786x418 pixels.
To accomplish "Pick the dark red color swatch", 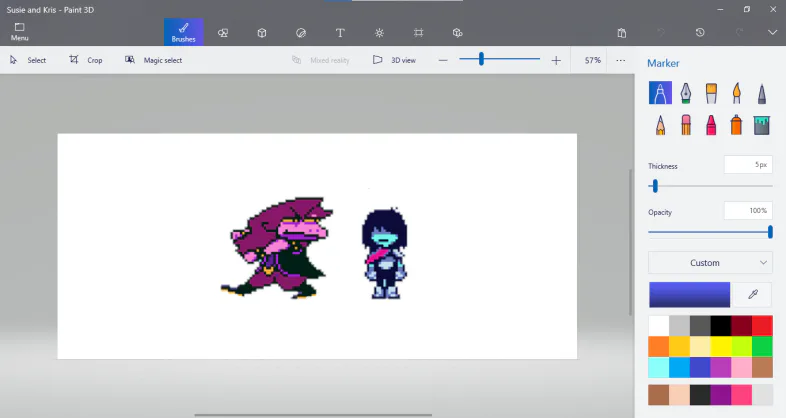I will point(741,326).
